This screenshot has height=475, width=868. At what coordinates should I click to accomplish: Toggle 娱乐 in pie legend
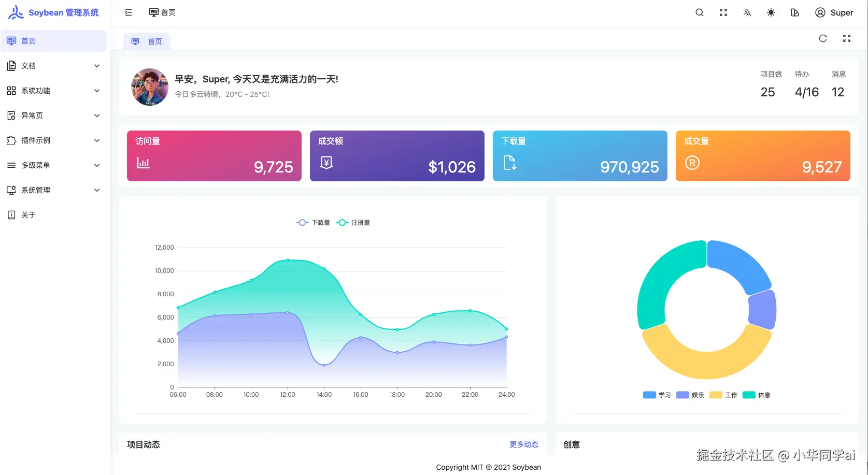pyautogui.click(x=690, y=395)
